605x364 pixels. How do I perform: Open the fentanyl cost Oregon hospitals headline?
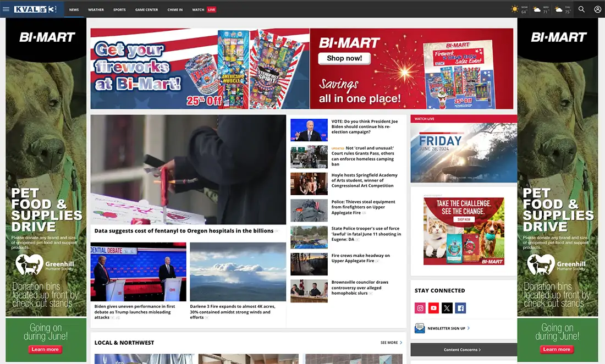184,230
